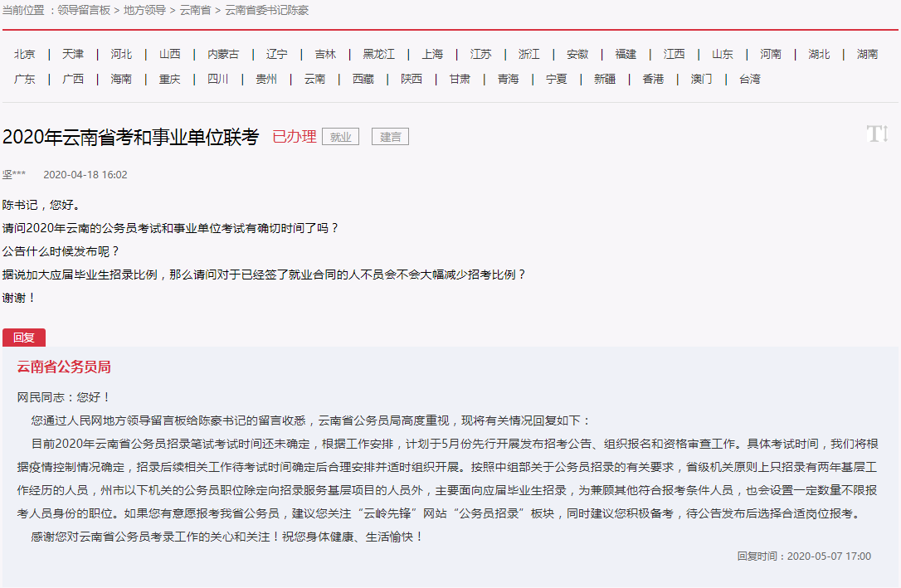This screenshot has height=588, width=901.
Task: Click the 建言 tag button
Action: point(390,137)
